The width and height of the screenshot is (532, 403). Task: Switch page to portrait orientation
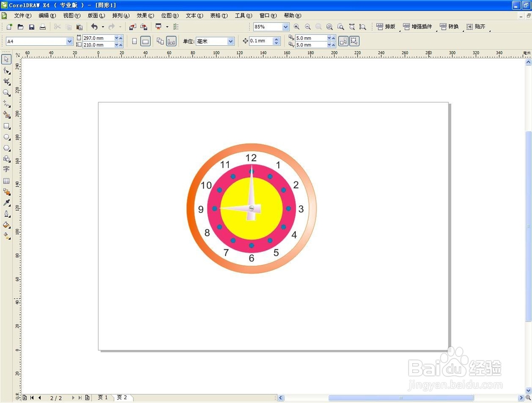pos(135,40)
